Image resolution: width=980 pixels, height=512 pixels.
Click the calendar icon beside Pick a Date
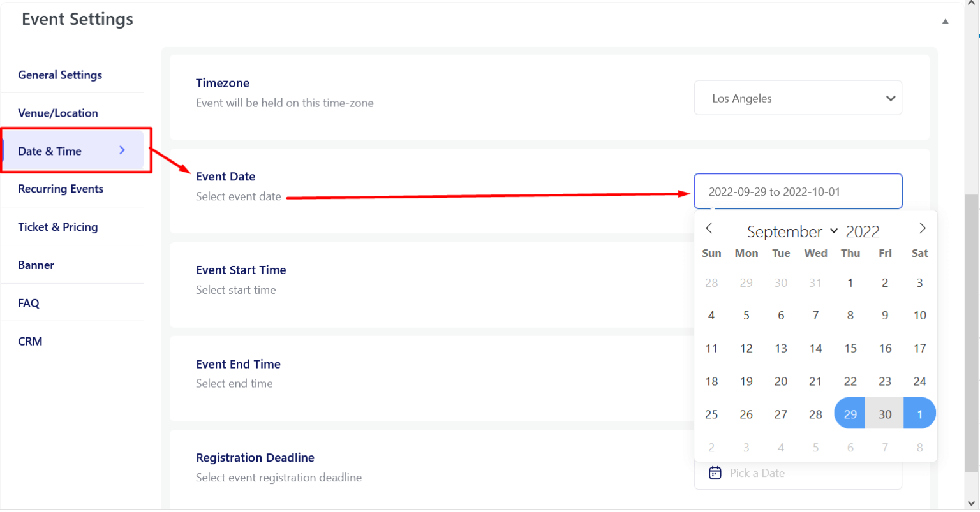tap(715, 472)
